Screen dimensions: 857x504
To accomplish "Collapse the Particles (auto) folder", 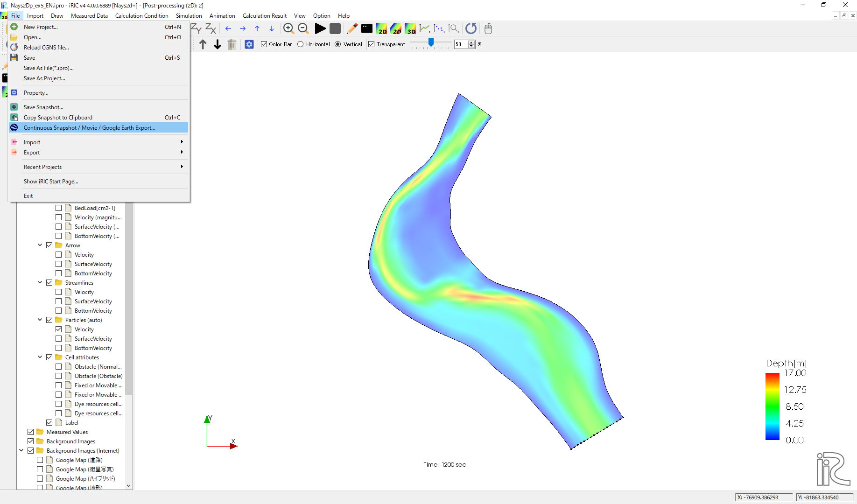I will 40,320.
